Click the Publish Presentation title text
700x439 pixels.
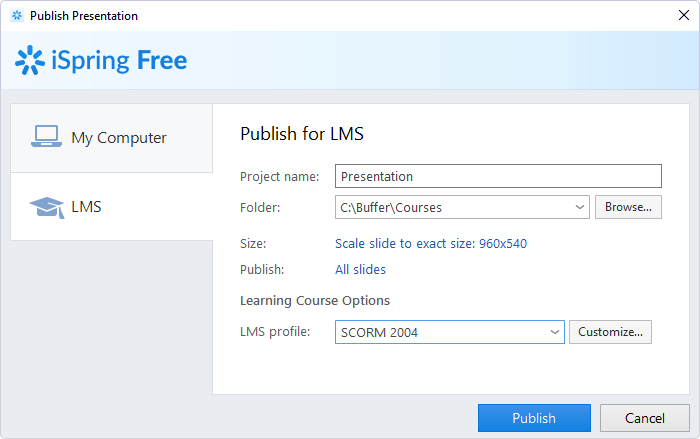pos(84,16)
